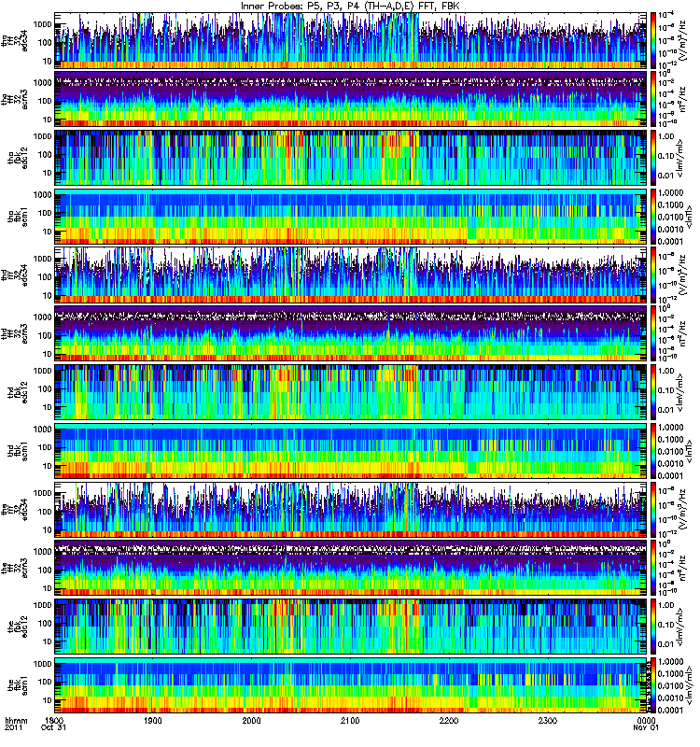Viewport: 700px width, 747px height.
Task: Click the y-axis label of thd fbk edc12 panel
Action: pyautogui.click(x=17, y=392)
